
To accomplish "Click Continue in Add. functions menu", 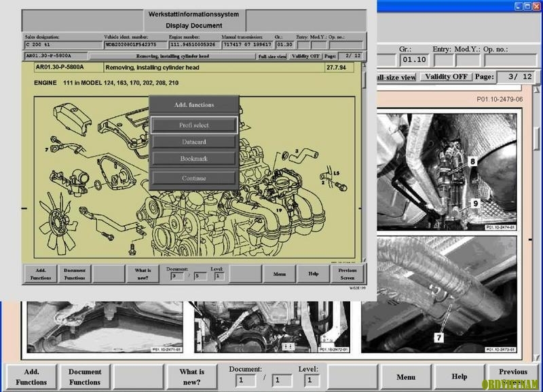I will pos(194,178).
